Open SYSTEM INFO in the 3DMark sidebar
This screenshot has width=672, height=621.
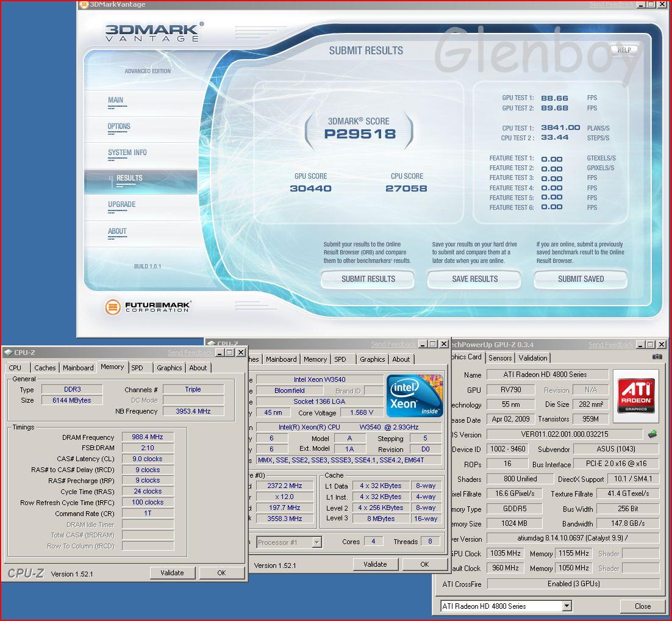pyautogui.click(x=127, y=153)
